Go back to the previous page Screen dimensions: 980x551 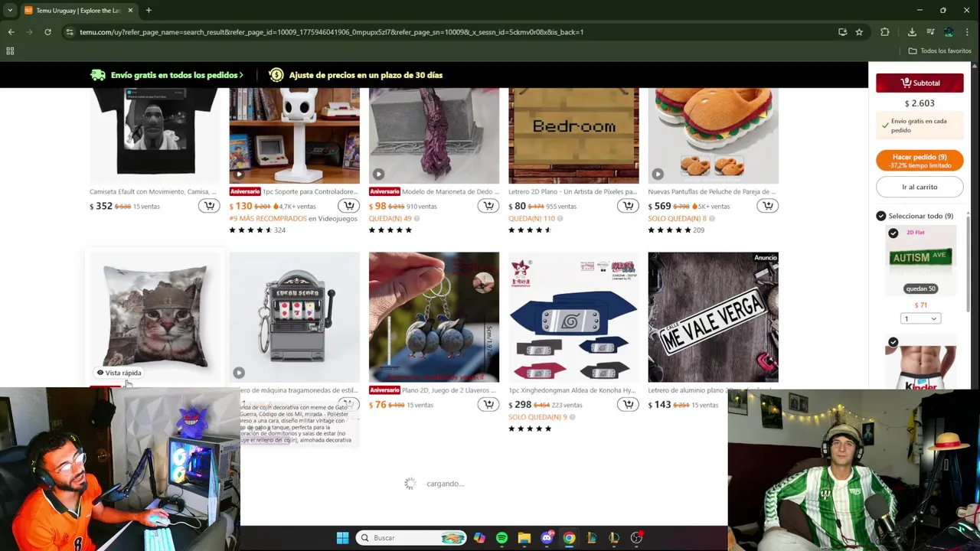tap(11, 32)
